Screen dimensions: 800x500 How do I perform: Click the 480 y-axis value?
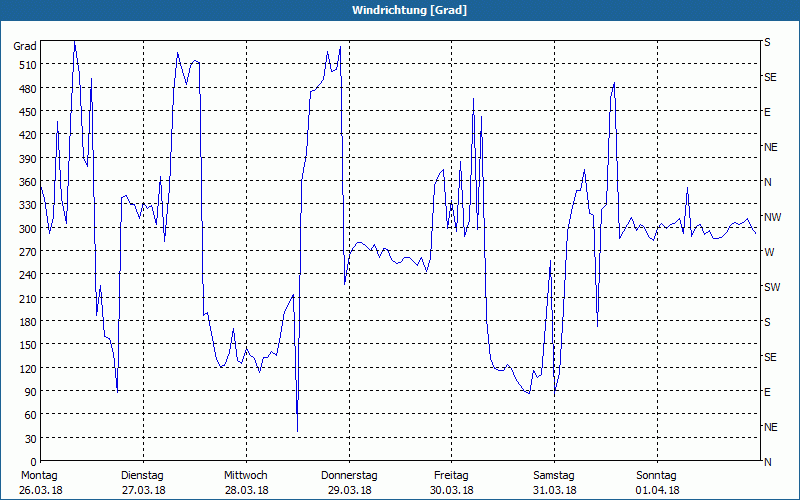(29, 88)
